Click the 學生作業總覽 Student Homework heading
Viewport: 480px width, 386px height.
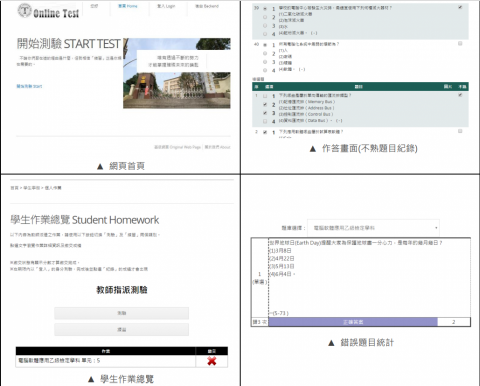tap(85, 220)
